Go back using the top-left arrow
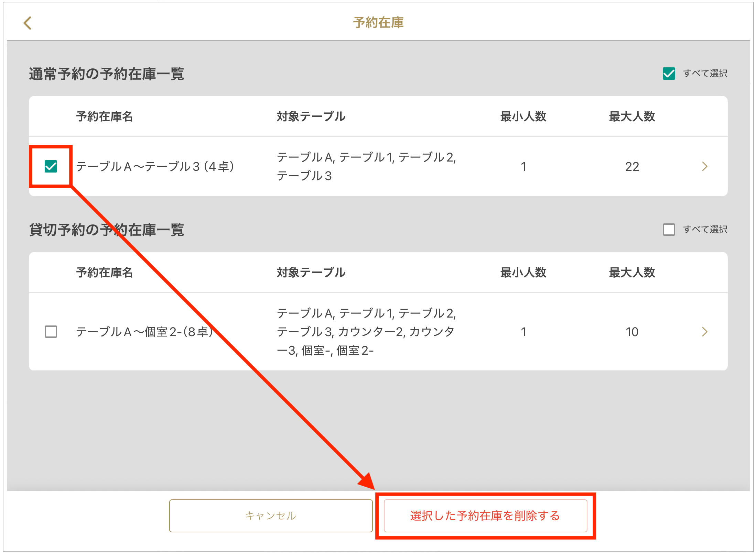Viewport: 756px width, 554px height. tap(28, 23)
